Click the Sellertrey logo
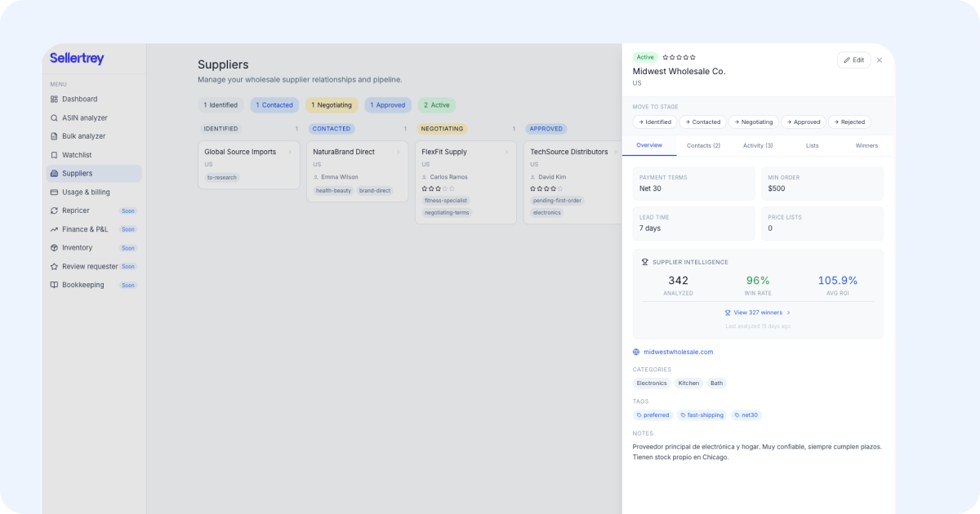The image size is (980, 514). (77, 59)
